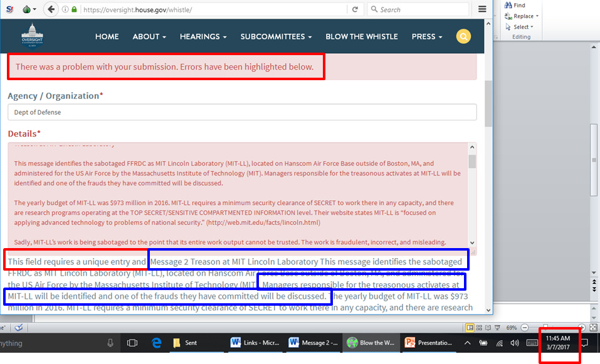This screenshot has width=600, height=364.
Task: Click the green onion Tor button icon
Action: click(x=26, y=9)
